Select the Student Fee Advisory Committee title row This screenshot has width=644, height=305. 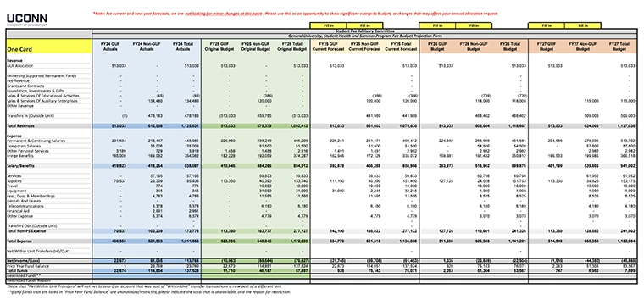point(364,31)
